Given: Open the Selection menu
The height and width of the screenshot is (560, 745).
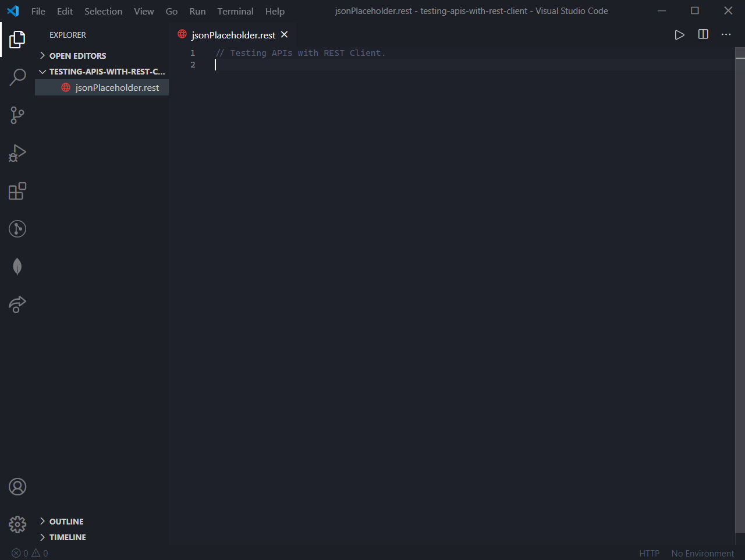Looking at the screenshot, I should [103, 11].
